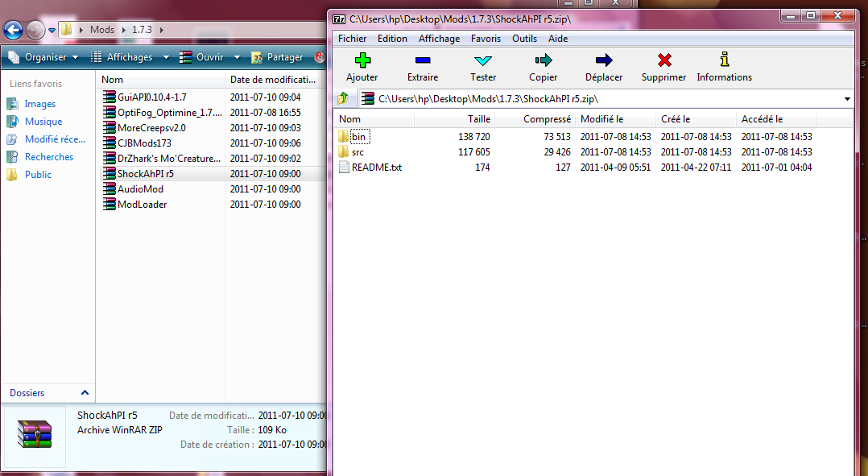This screenshot has height=476, width=868.
Task: Sort archive by Modifié le column
Action: (615, 119)
